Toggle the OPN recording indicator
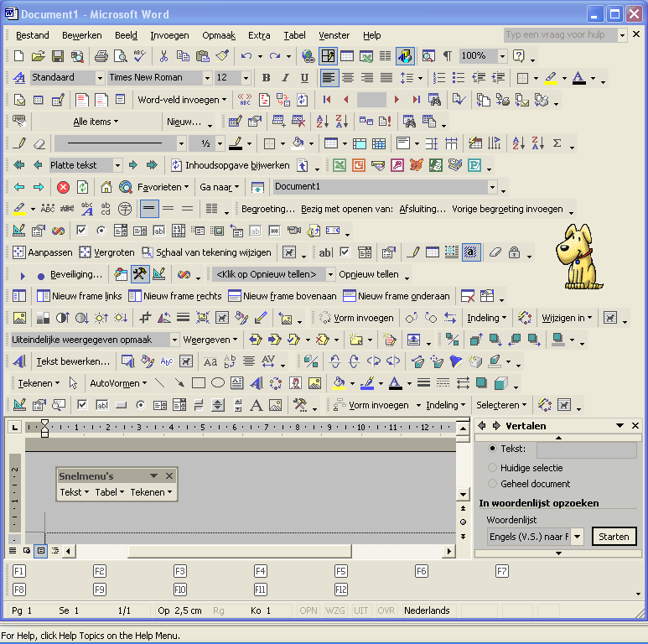This screenshot has height=644, width=648. 308,610
